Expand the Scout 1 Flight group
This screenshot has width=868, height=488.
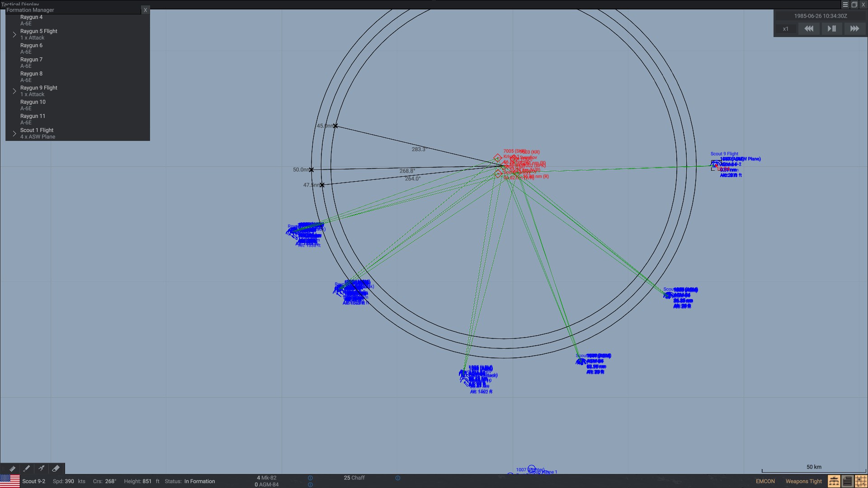click(14, 133)
